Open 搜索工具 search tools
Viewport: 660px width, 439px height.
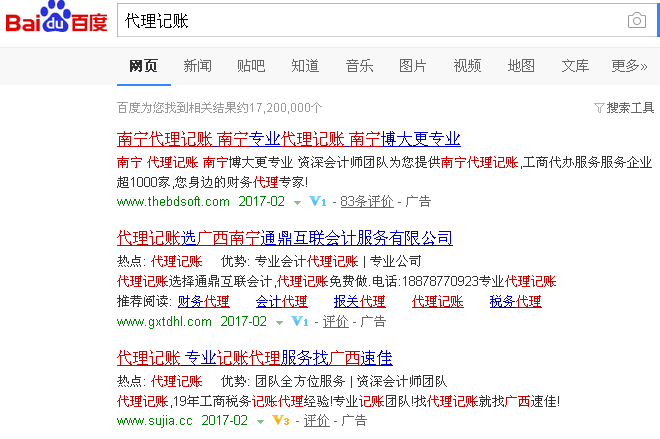[630, 108]
